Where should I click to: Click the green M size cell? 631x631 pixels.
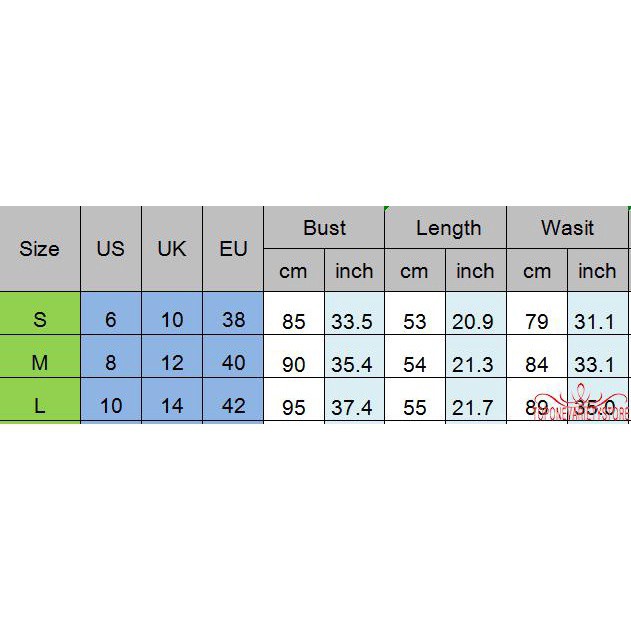[40, 363]
